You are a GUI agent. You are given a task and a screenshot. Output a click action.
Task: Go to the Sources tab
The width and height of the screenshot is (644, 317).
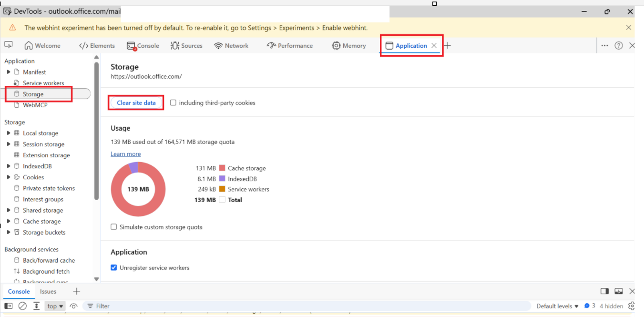point(186,46)
